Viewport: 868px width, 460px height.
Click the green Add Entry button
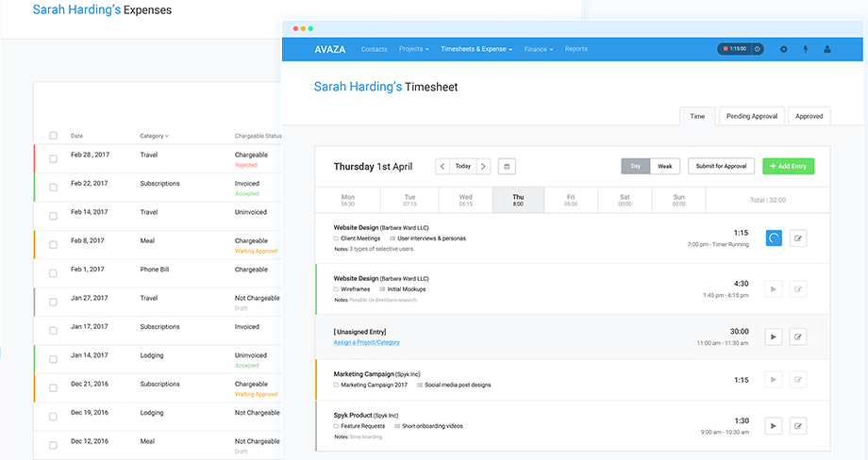click(789, 166)
